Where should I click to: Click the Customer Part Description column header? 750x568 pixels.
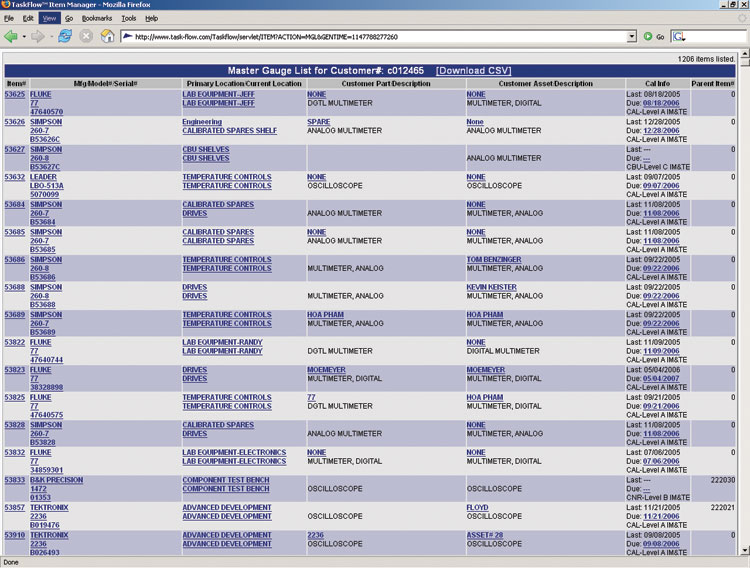(386, 83)
